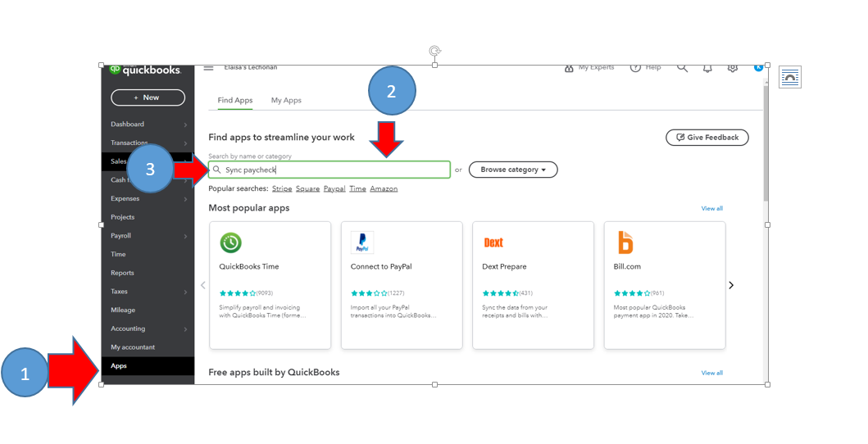
Task: Open Expenses in the sidebar
Action: [x=125, y=198]
